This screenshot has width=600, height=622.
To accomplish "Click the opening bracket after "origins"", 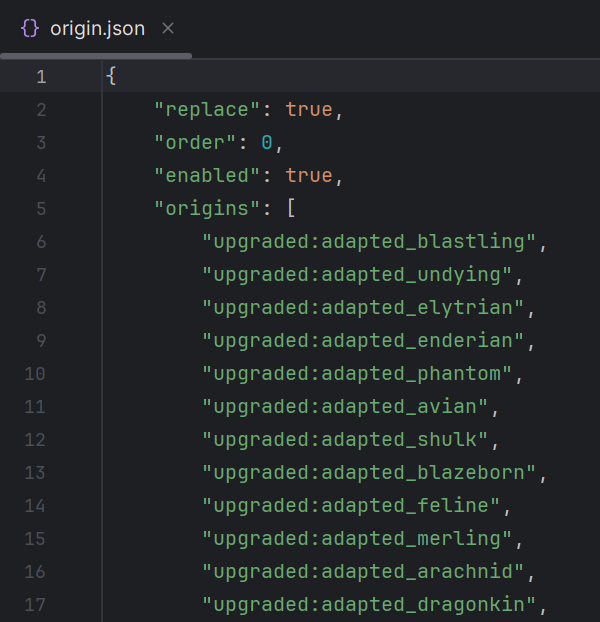I will click(x=289, y=209).
